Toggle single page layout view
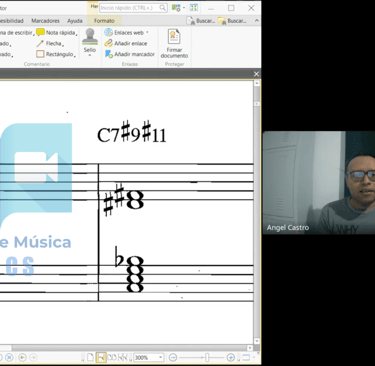Screen dimensions: 375x366 [x=90, y=358]
